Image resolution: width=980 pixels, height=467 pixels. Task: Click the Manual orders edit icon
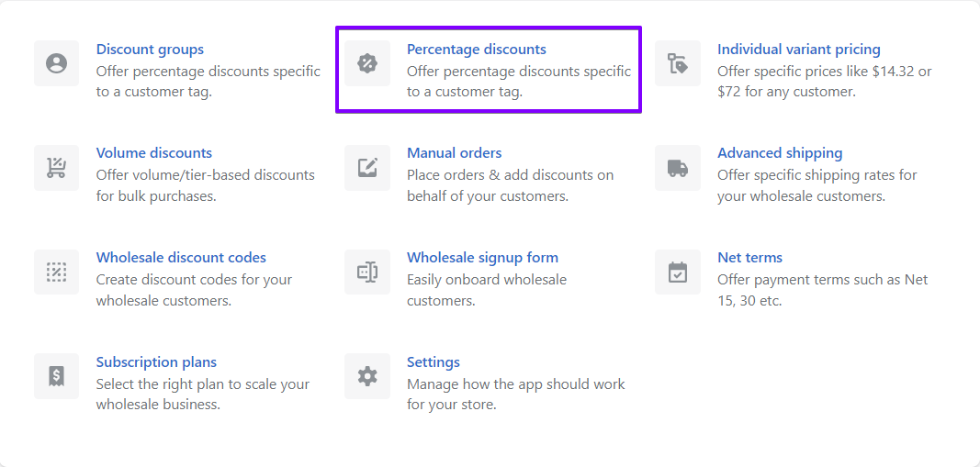366,167
